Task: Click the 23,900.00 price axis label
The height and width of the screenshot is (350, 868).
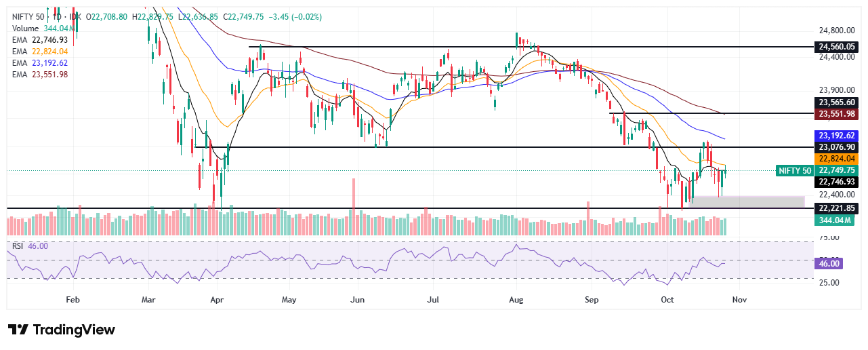Action: click(838, 90)
